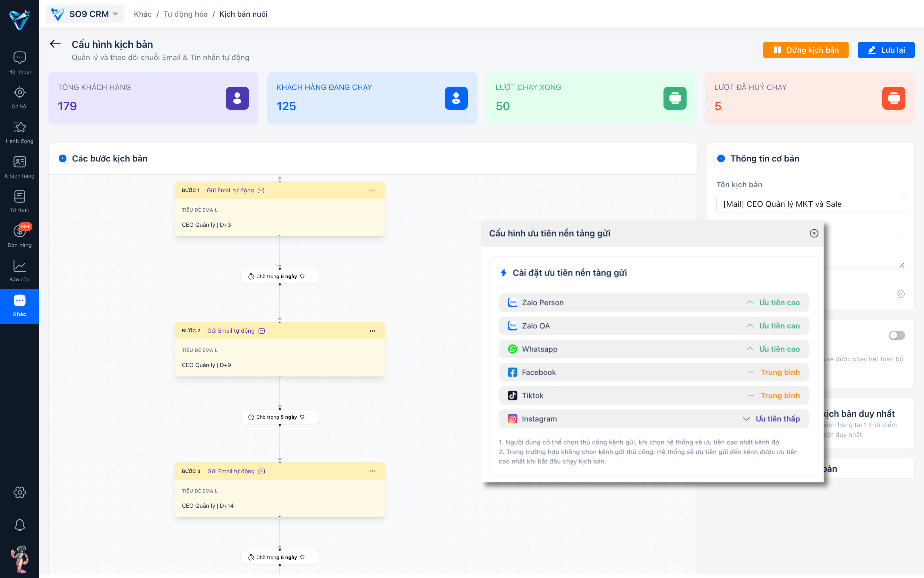Open Tri thức sidebar section
This screenshot has height=578, width=924.
coord(20,202)
